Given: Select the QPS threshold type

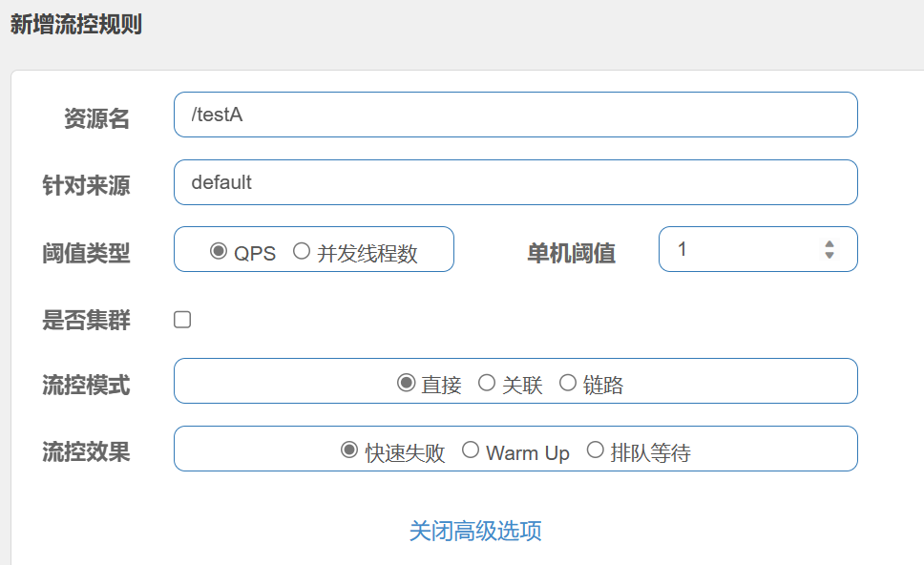Looking at the screenshot, I should point(219,252).
